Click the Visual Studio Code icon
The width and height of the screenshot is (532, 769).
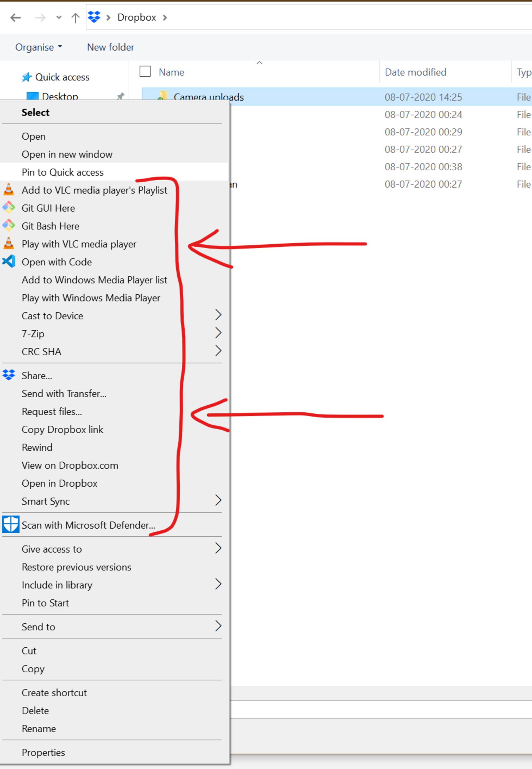[9, 261]
